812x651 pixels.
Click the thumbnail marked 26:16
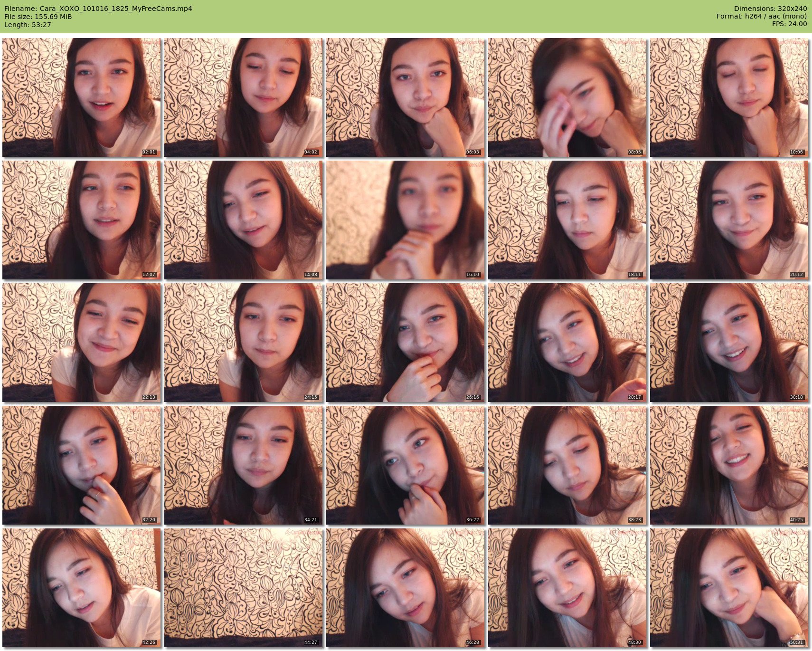coord(405,343)
